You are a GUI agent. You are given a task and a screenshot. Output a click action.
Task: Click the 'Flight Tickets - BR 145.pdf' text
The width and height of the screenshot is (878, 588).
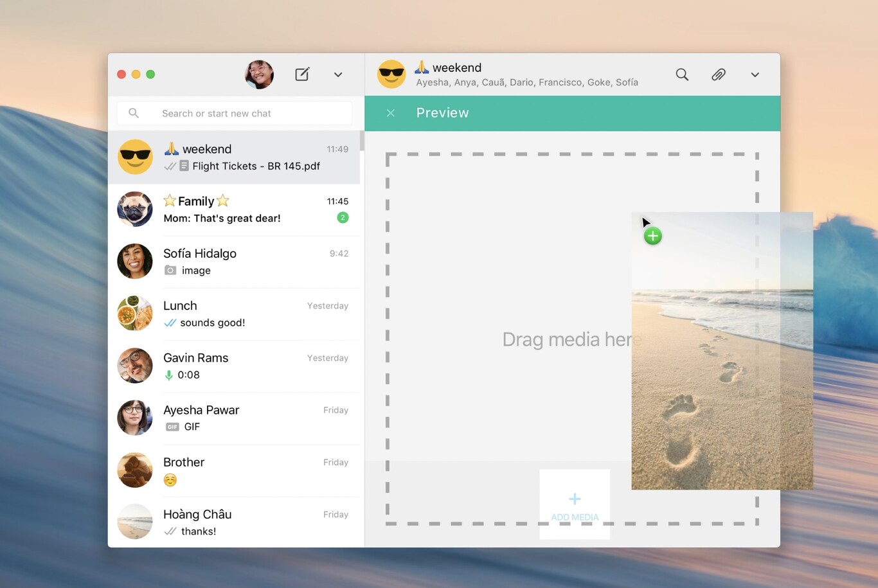point(256,166)
